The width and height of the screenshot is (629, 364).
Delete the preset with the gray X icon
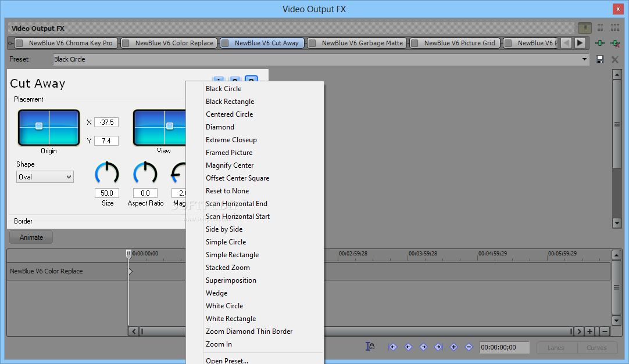614,59
